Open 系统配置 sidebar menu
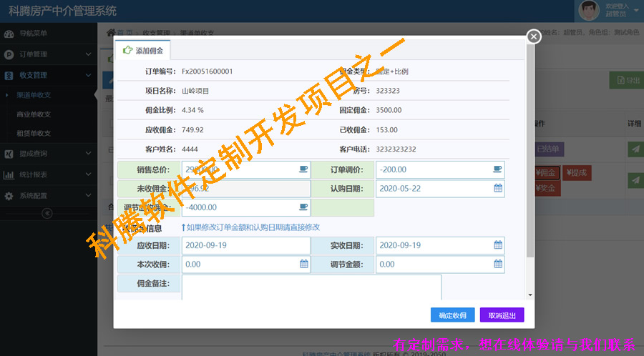The image size is (644, 356). pyautogui.click(x=49, y=196)
